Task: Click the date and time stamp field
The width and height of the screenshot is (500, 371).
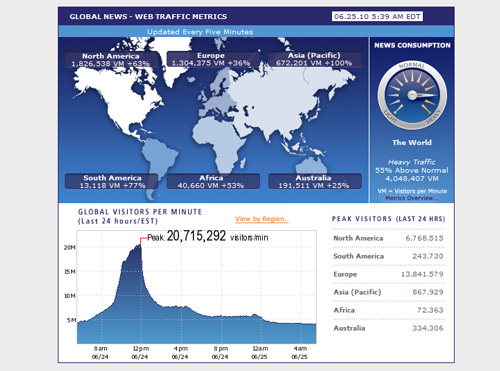Action: 377,16
